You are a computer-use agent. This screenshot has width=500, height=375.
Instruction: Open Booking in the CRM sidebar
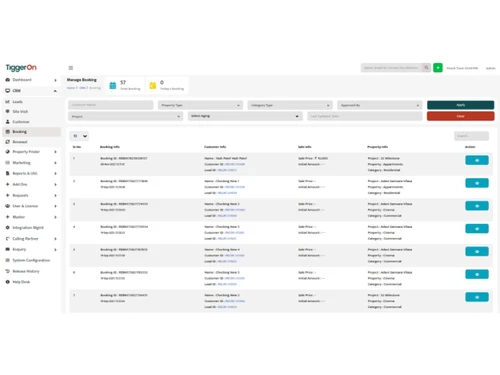32,132
